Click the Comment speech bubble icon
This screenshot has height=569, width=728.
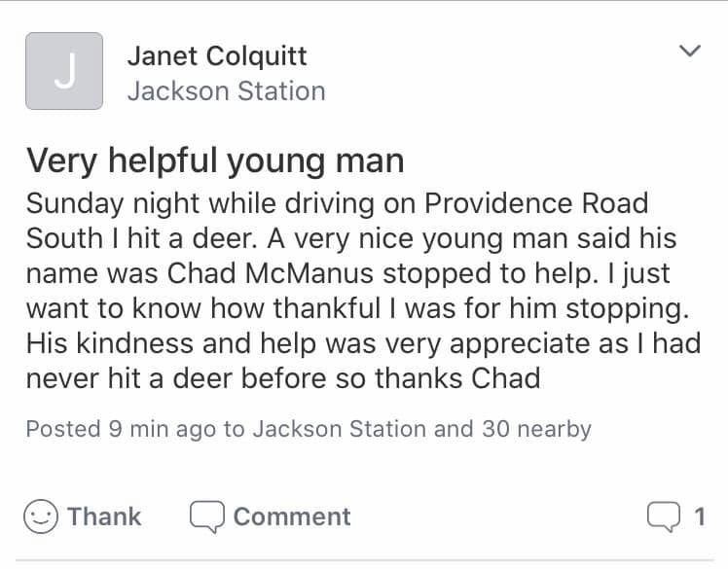pyautogui.click(x=207, y=516)
